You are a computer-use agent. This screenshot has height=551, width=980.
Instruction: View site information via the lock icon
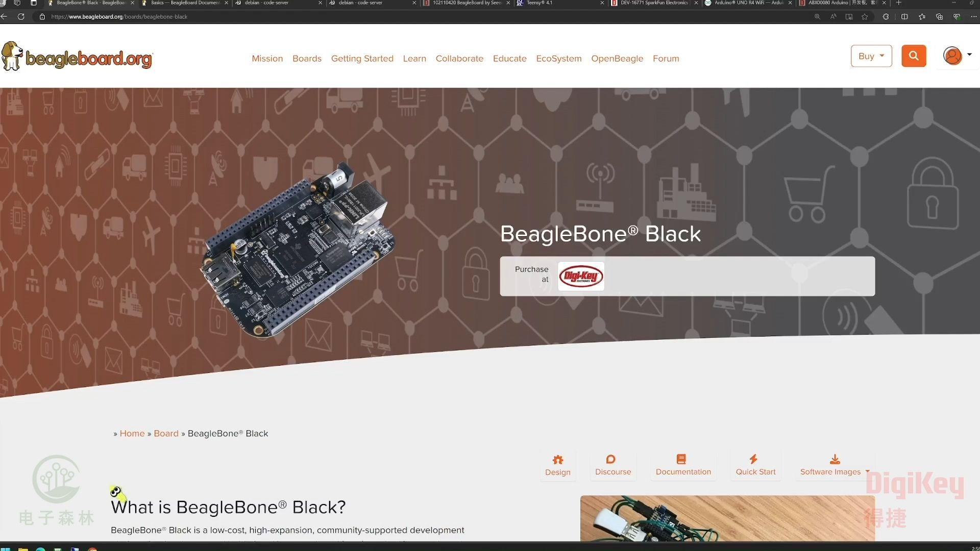(x=42, y=16)
